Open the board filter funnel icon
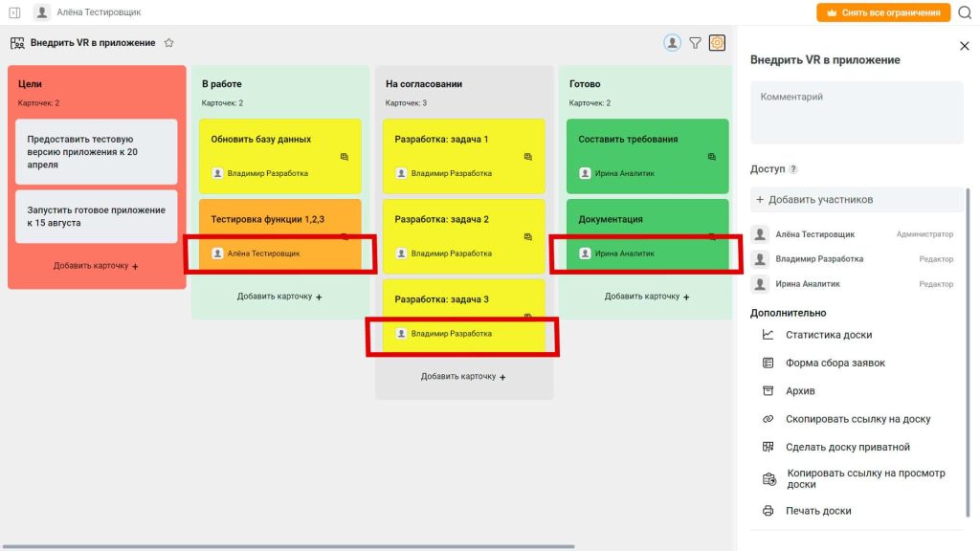Screen dimensions: 980x551 coord(695,43)
